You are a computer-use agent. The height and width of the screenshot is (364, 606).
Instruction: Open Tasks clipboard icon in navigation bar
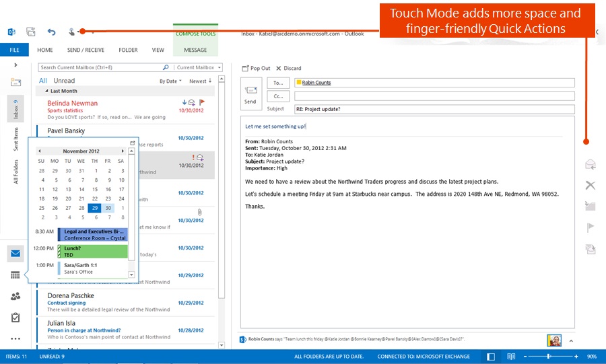15,318
